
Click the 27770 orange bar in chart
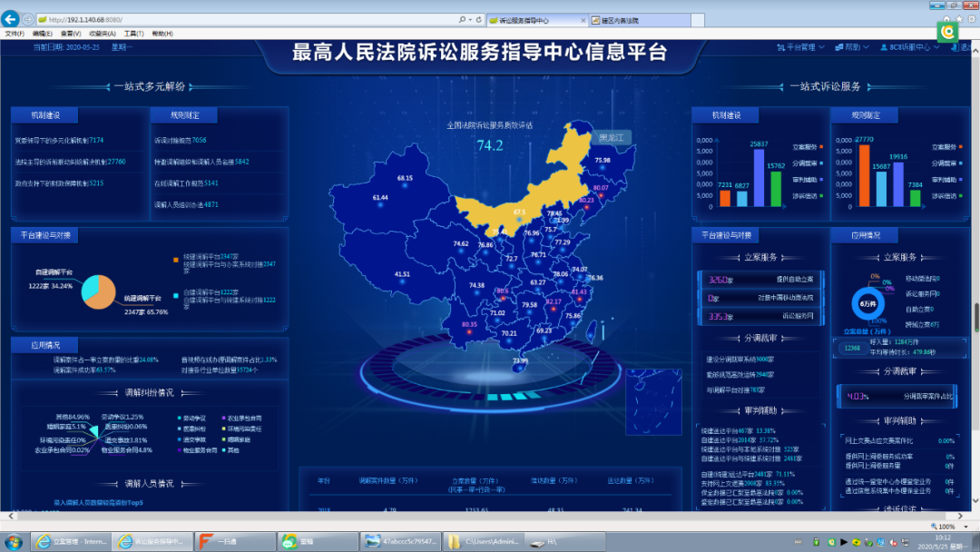coord(865,175)
